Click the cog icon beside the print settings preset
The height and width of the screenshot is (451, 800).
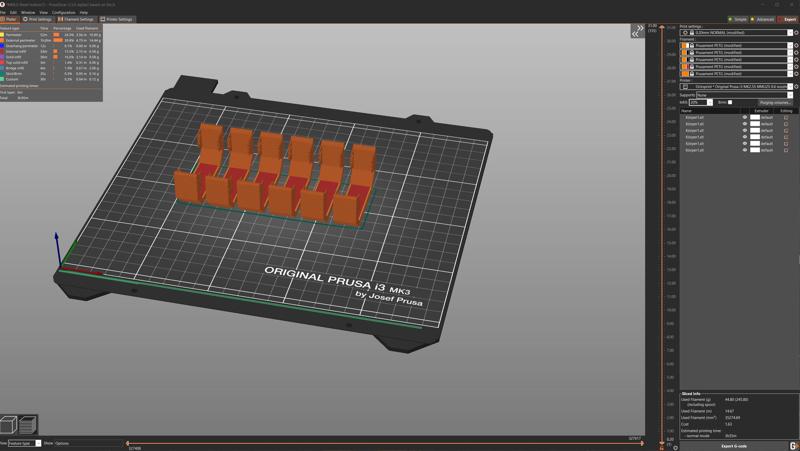point(796,33)
